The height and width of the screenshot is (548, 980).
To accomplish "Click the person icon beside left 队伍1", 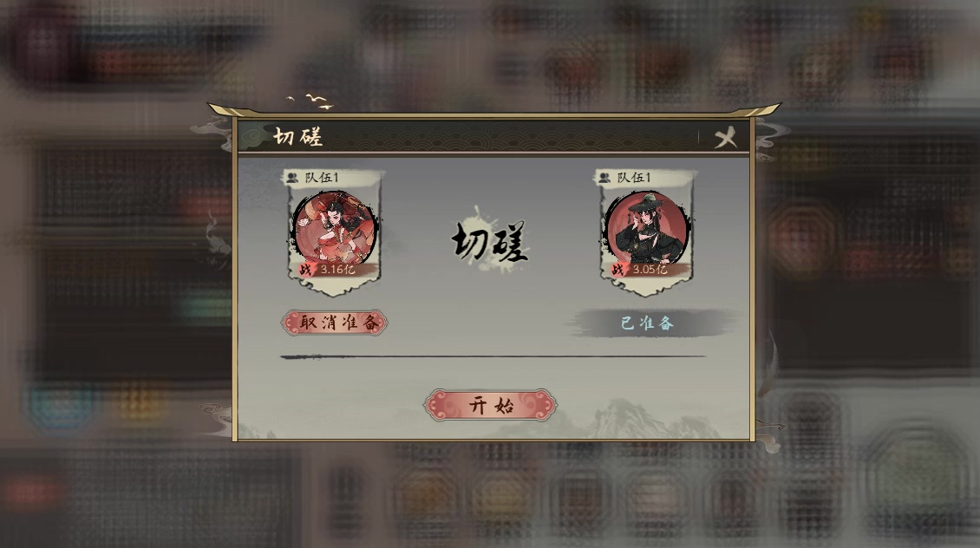I will 292,178.
